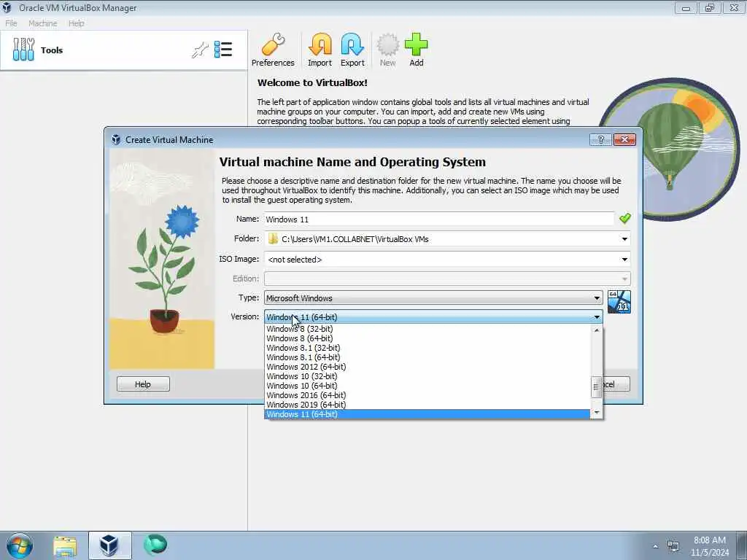
Task: Collapse the Version combo box
Action: (x=433, y=317)
